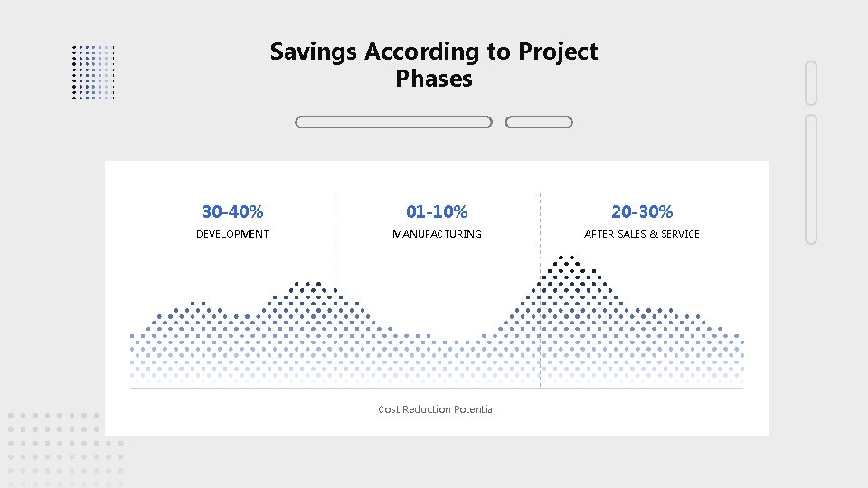Select the "DEVELOPMENT" phase label
Viewport: 868px width, 488px height.
click(232, 234)
